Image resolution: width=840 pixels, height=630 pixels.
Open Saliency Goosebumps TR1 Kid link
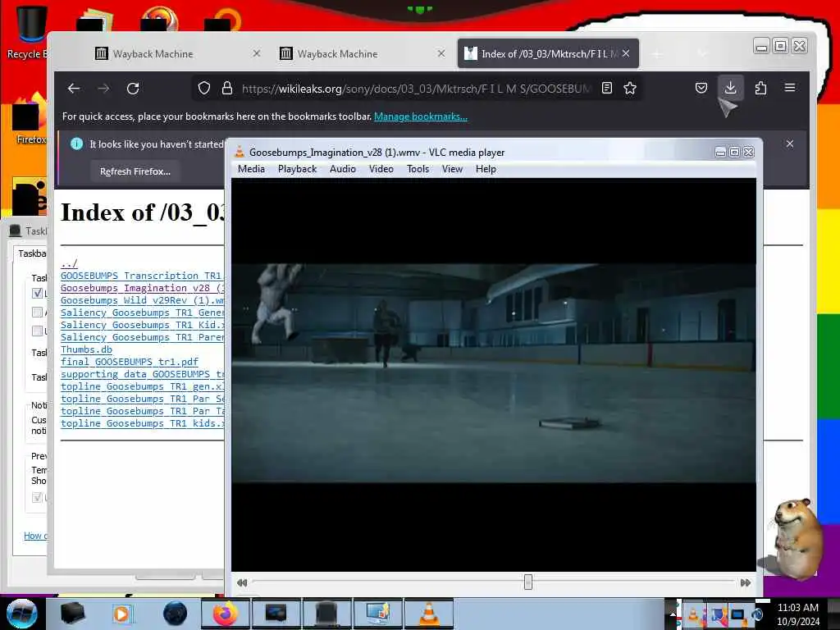[x=142, y=325]
